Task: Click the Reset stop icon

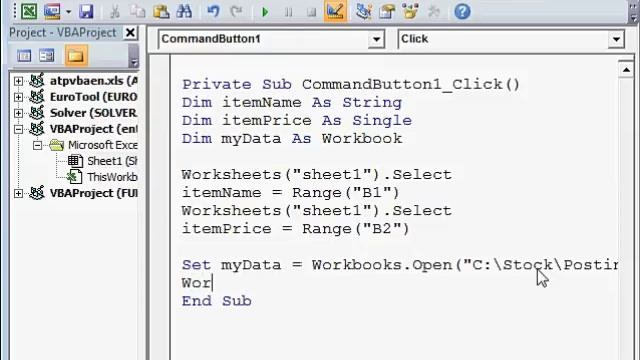Action: coord(311,12)
